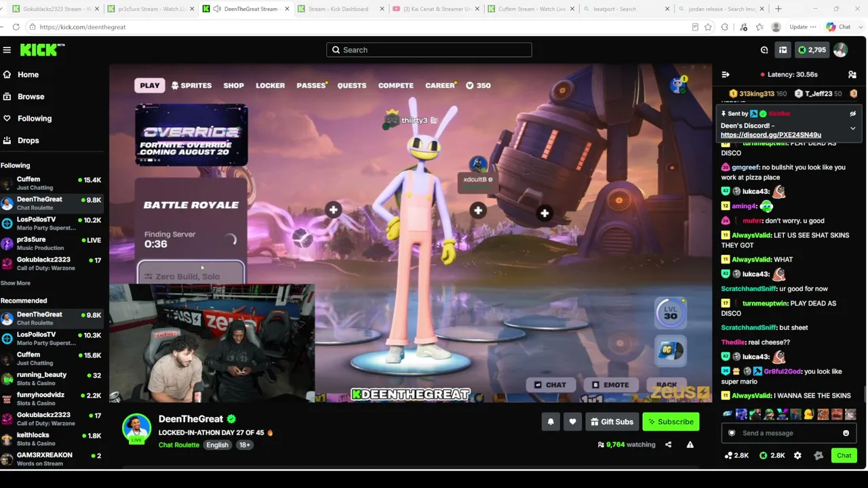Open running_beauty in Recommended list
Viewport: 868px width, 488px height.
click(x=51, y=379)
